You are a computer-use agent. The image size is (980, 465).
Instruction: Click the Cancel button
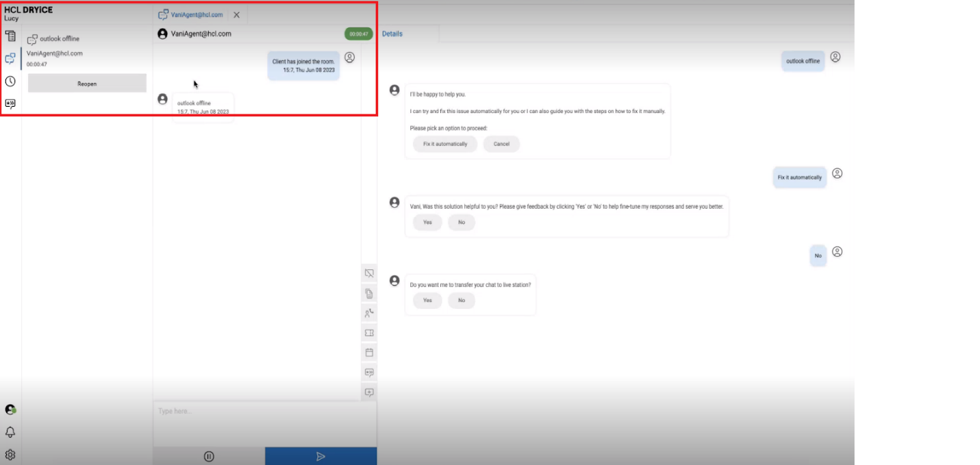[x=501, y=144]
